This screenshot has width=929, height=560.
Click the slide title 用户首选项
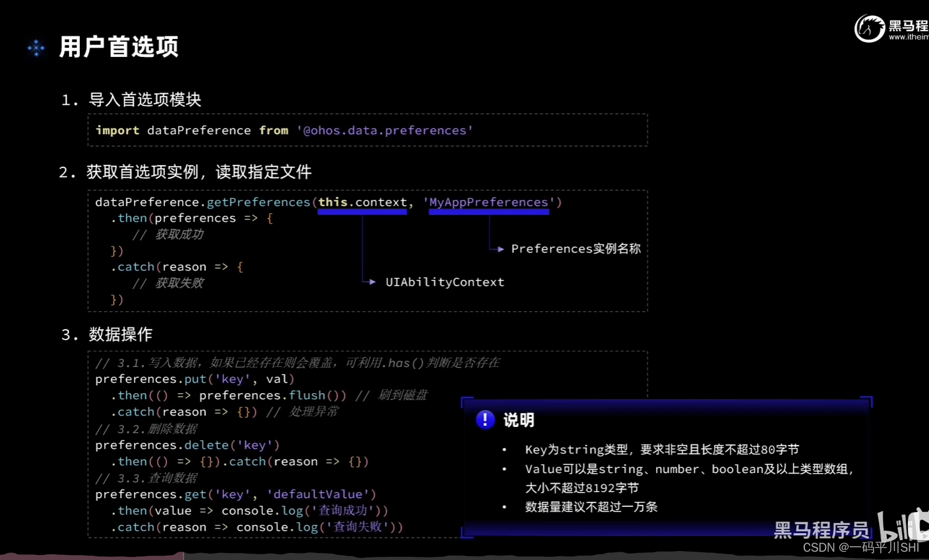click(x=119, y=47)
